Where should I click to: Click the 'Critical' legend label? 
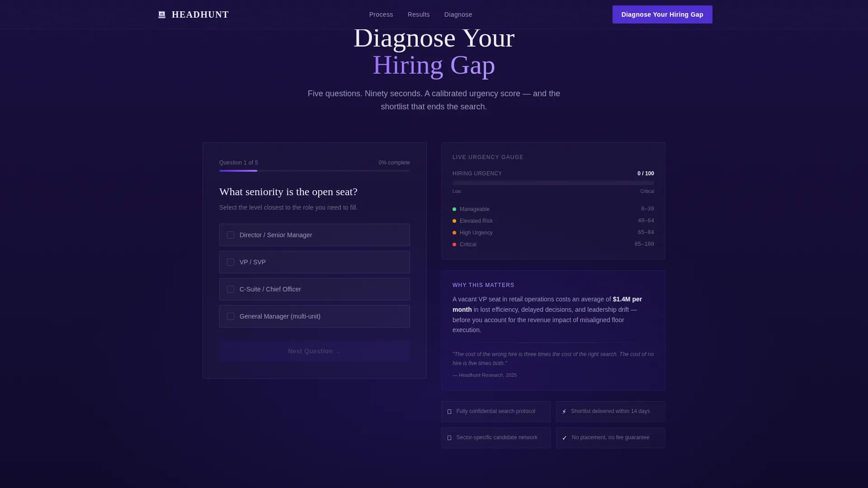pos(468,244)
